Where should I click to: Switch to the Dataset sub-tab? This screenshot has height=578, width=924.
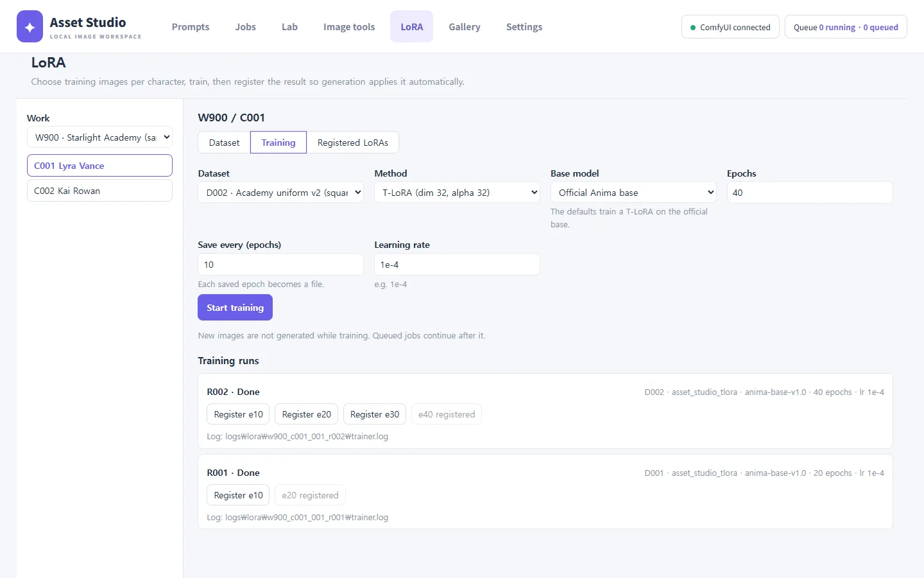point(224,143)
